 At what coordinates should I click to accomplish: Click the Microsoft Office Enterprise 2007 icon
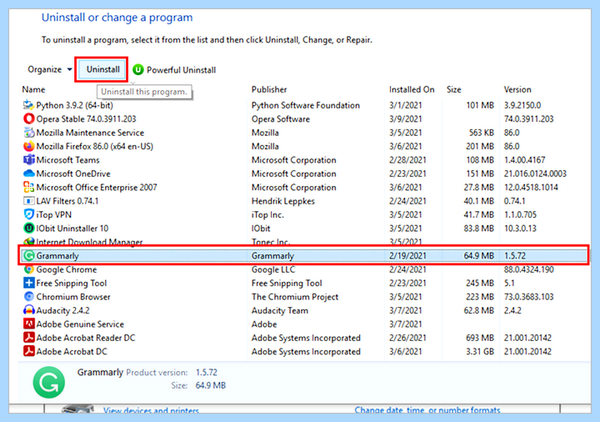click(29, 187)
